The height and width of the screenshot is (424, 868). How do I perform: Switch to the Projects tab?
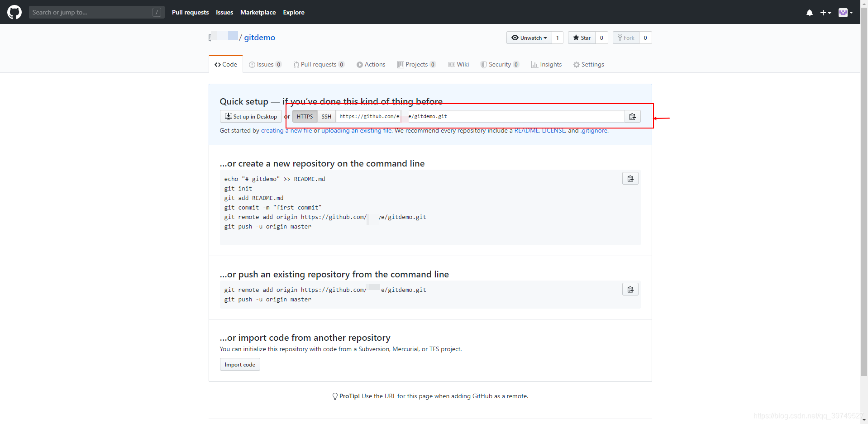coord(416,64)
